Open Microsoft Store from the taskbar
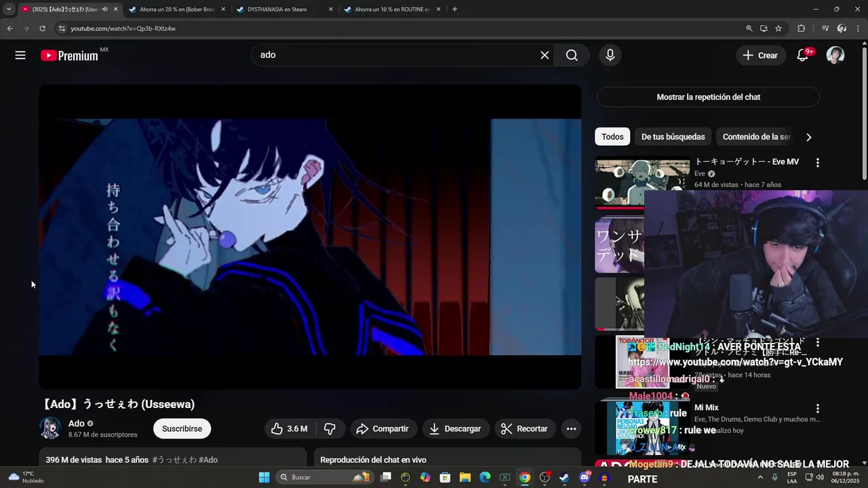This screenshot has width=868, height=488. pos(446,477)
